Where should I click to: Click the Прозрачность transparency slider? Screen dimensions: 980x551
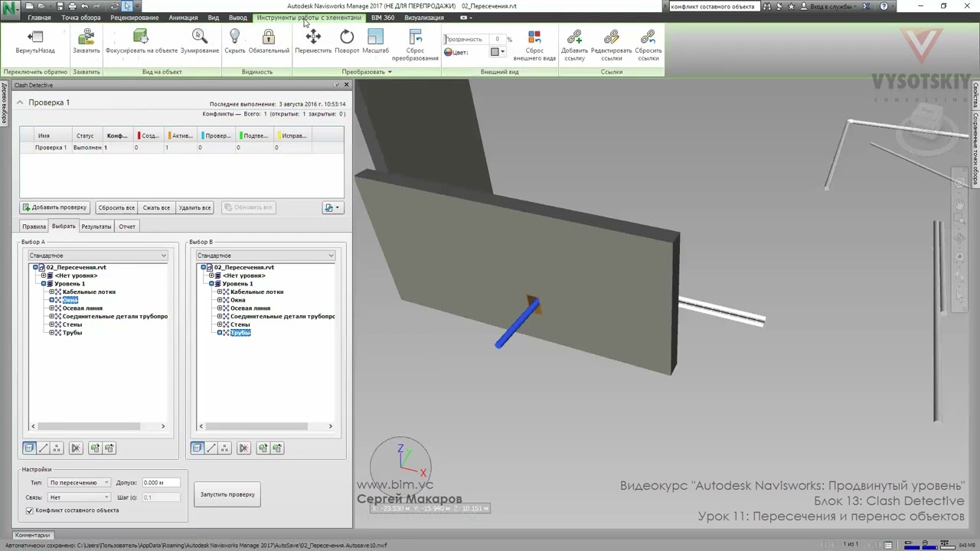469,39
